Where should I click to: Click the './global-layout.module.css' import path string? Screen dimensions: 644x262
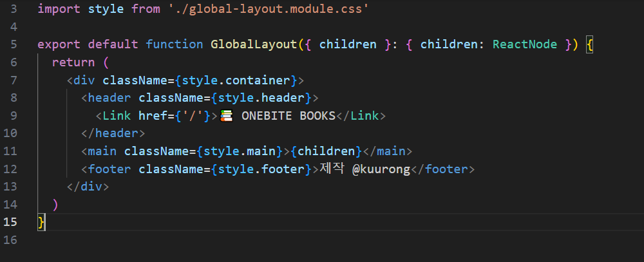pyautogui.click(x=268, y=9)
